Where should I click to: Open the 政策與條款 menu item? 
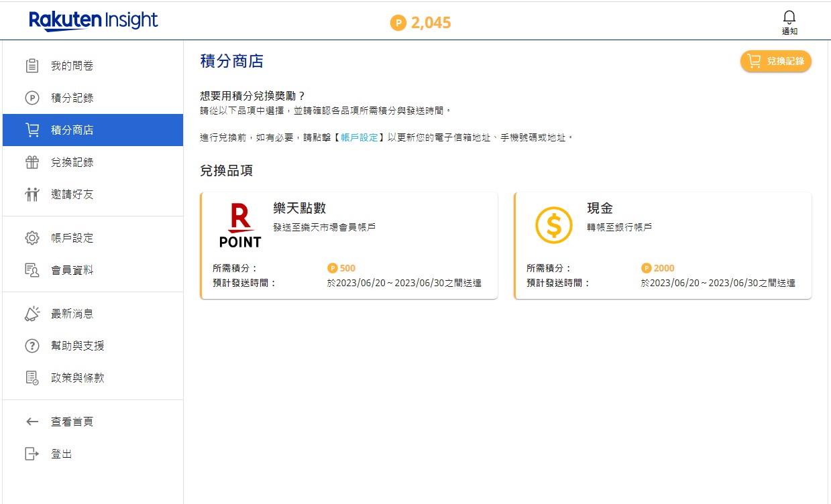click(93, 378)
